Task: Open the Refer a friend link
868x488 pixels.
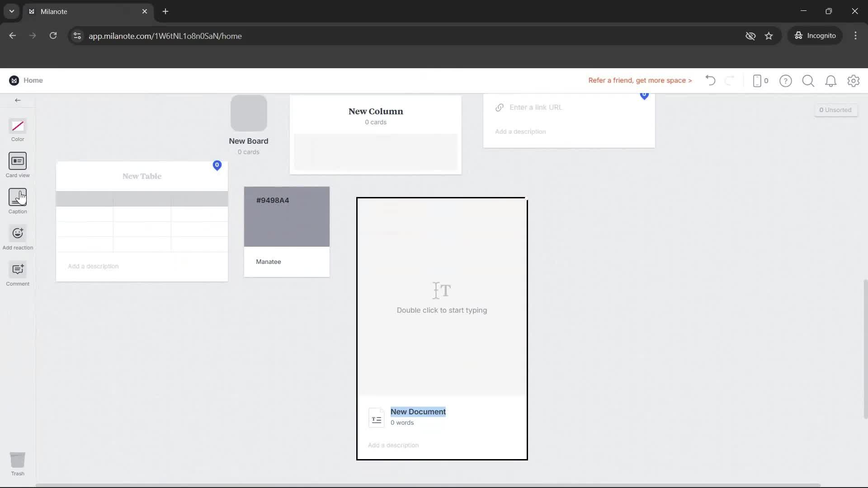Action: pos(640,80)
